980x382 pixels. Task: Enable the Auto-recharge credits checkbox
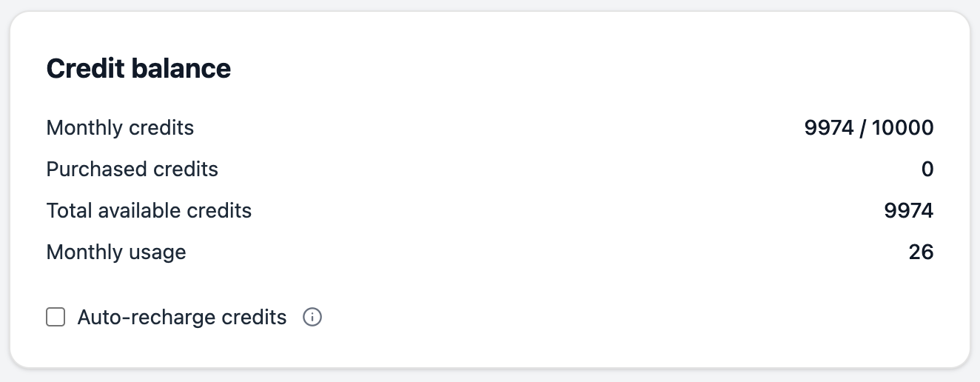[x=56, y=318]
